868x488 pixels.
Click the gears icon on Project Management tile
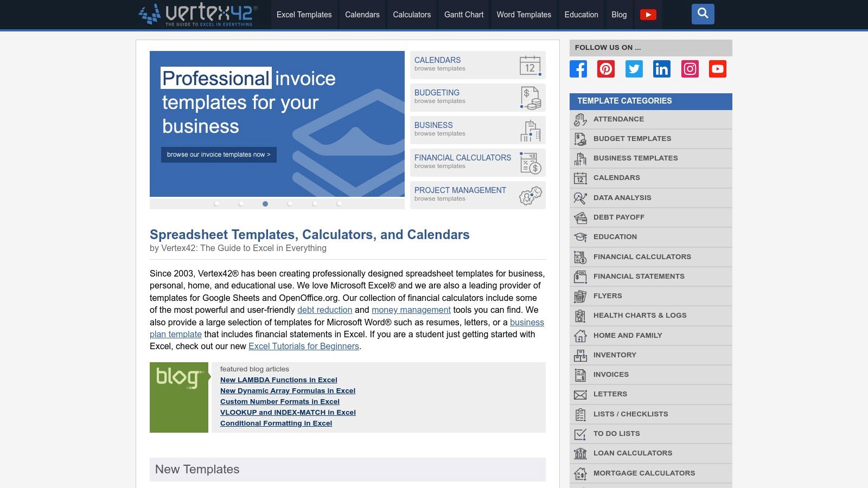(530, 195)
